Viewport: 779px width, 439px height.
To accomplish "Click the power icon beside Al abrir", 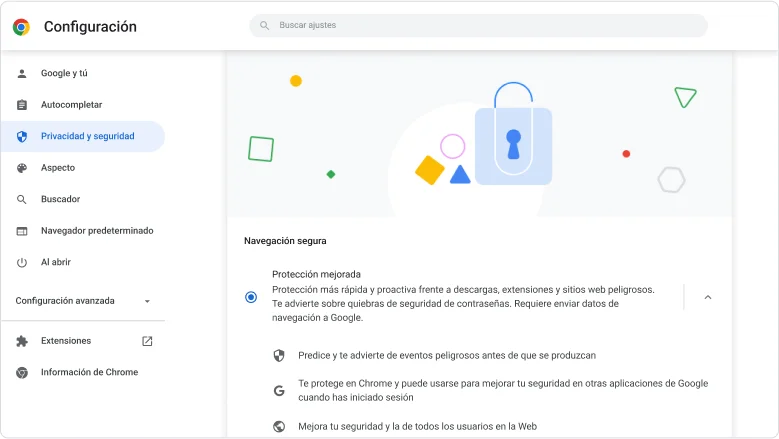I will [x=22, y=263].
